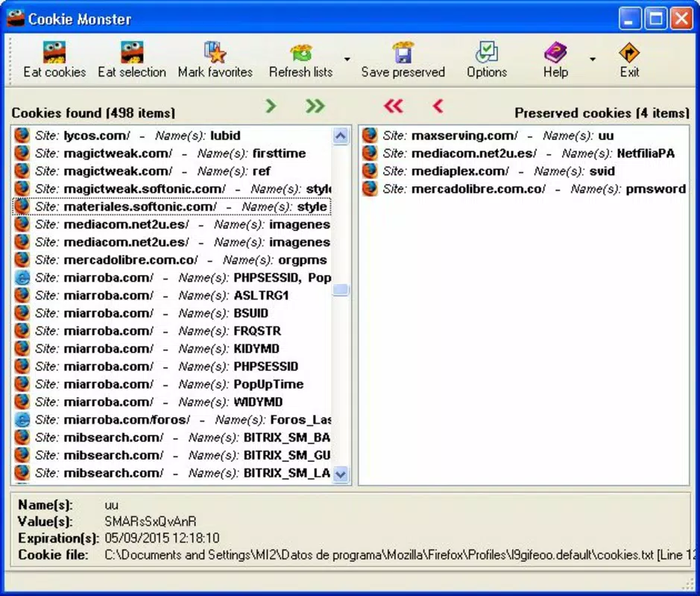The height and width of the screenshot is (596, 700).
Task: Click the Exit toolbar icon
Action: (629, 52)
